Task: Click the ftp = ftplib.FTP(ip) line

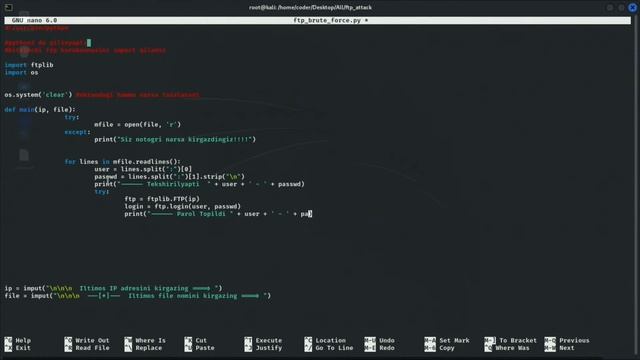Action: pos(162,199)
